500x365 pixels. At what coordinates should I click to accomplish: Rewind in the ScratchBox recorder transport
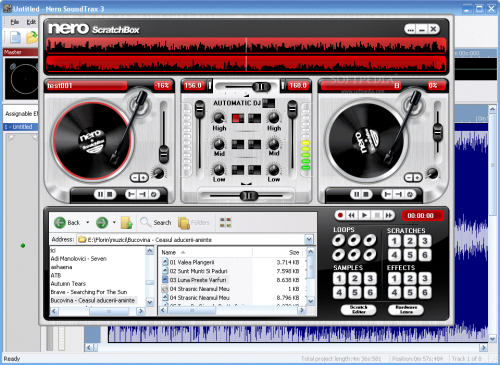(351, 215)
